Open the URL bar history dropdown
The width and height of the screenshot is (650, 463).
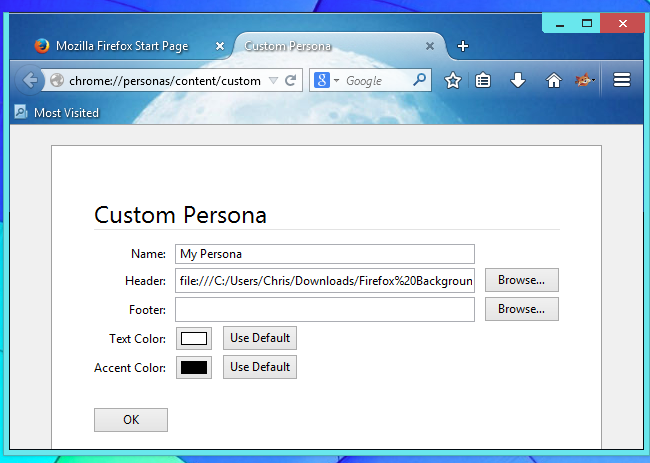tap(273, 80)
